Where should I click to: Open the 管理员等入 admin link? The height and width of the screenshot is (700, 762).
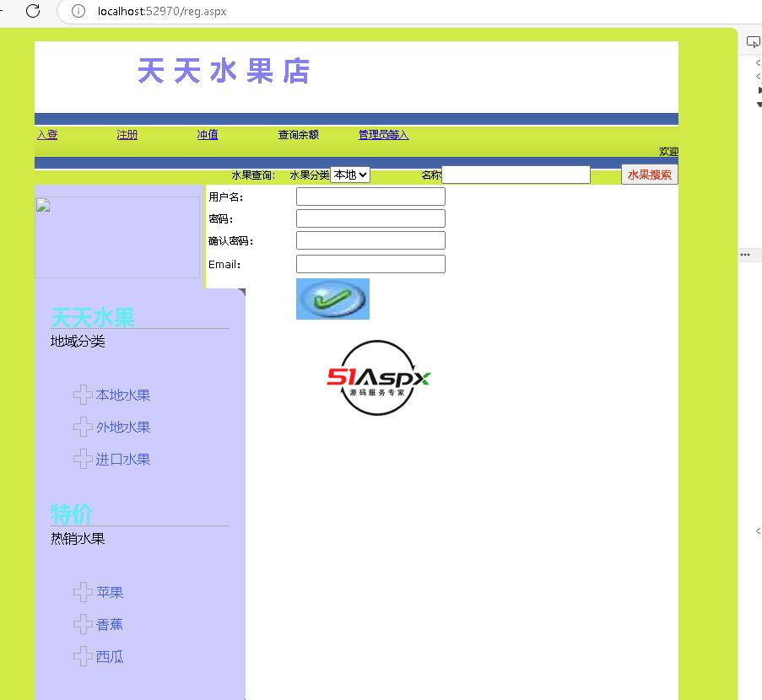(383, 135)
